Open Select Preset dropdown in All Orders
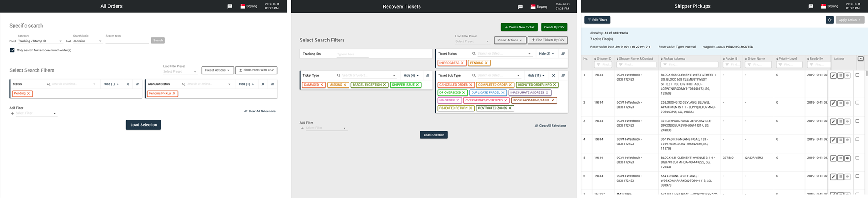868x198 pixels. coord(179,71)
